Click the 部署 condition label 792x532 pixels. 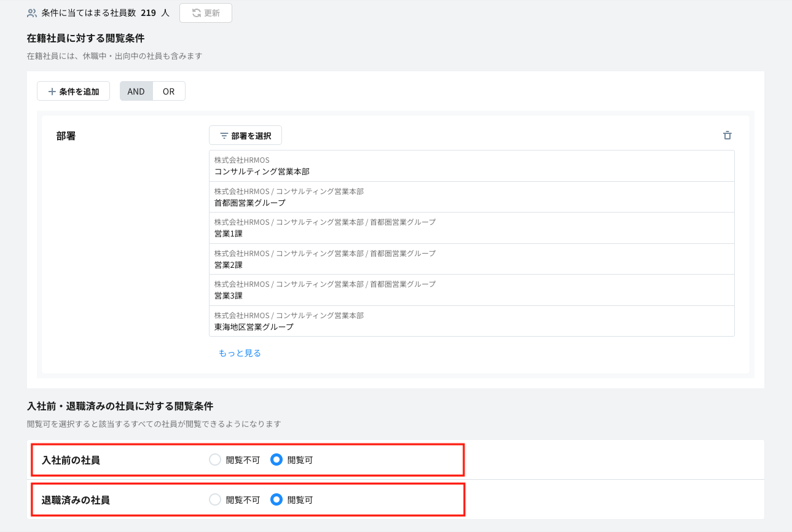(66, 136)
